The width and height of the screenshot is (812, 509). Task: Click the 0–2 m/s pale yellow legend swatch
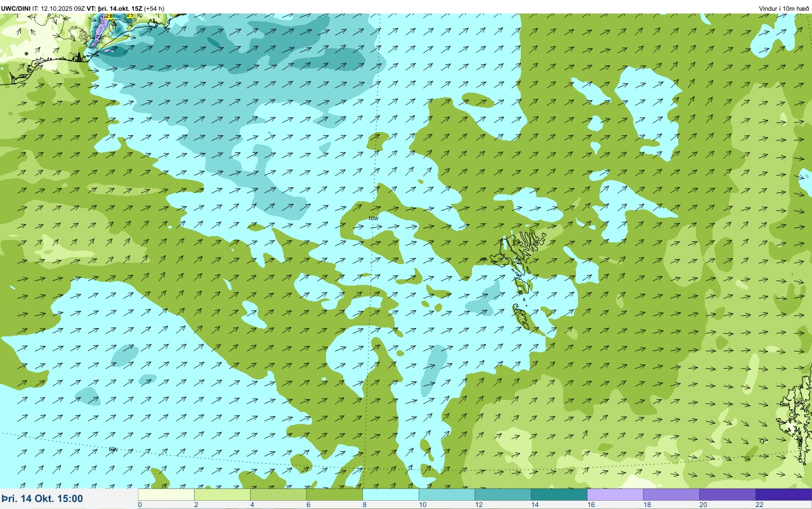tap(166, 494)
